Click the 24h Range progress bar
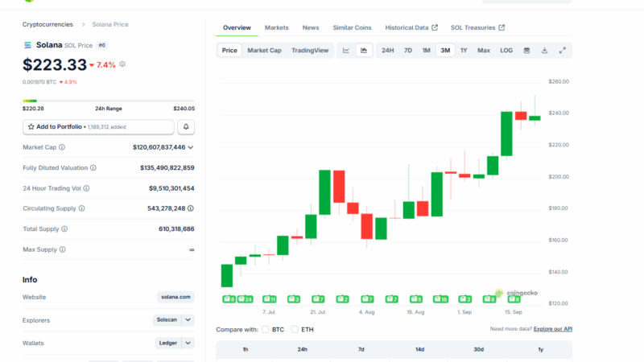This screenshot has height=362, width=644. [x=109, y=101]
